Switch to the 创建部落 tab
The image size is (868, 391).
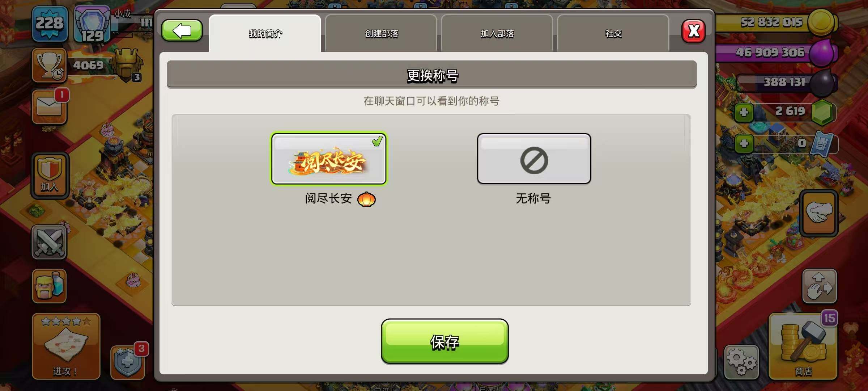pyautogui.click(x=381, y=33)
